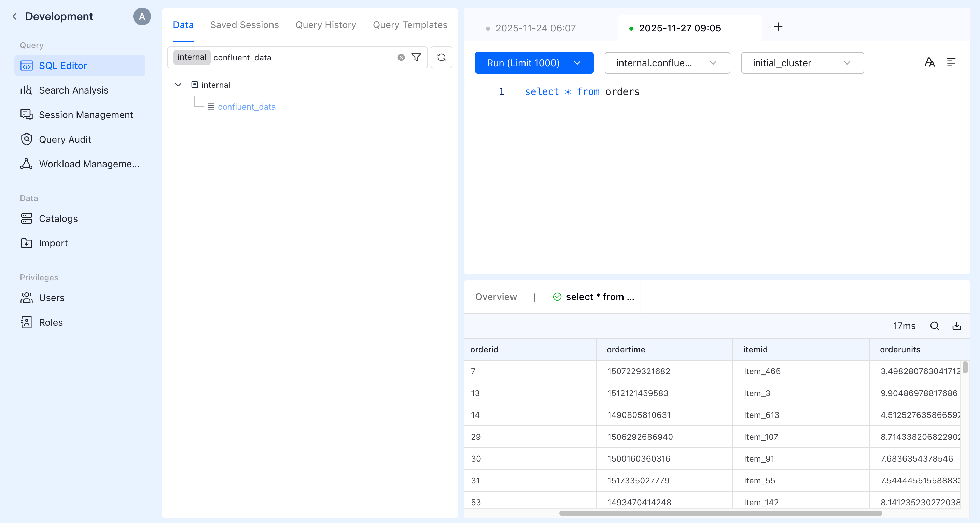This screenshot has height=523, width=980.
Task: Switch to the Query History tab
Action: [x=326, y=25]
